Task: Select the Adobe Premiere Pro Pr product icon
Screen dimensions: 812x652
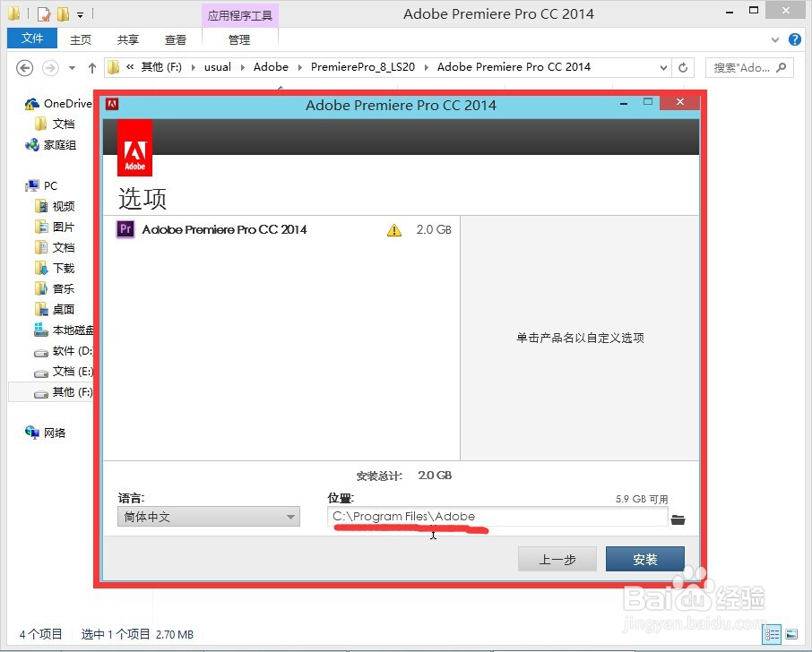Action: (x=125, y=229)
